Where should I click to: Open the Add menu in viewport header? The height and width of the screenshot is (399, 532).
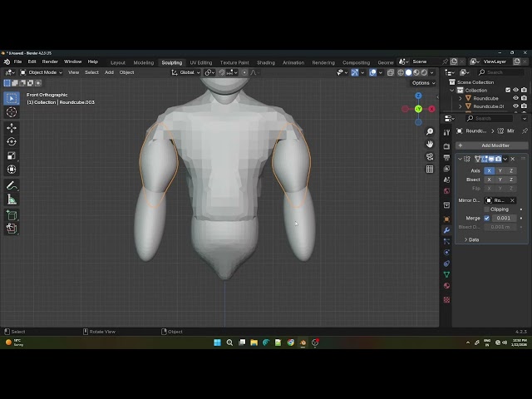[x=109, y=72]
